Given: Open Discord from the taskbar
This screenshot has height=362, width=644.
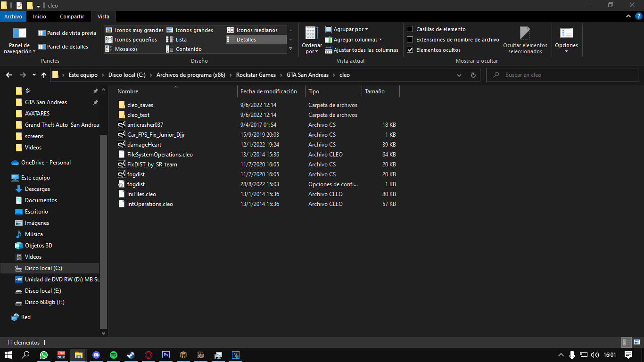Looking at the screenshot, I should (96, 355).
